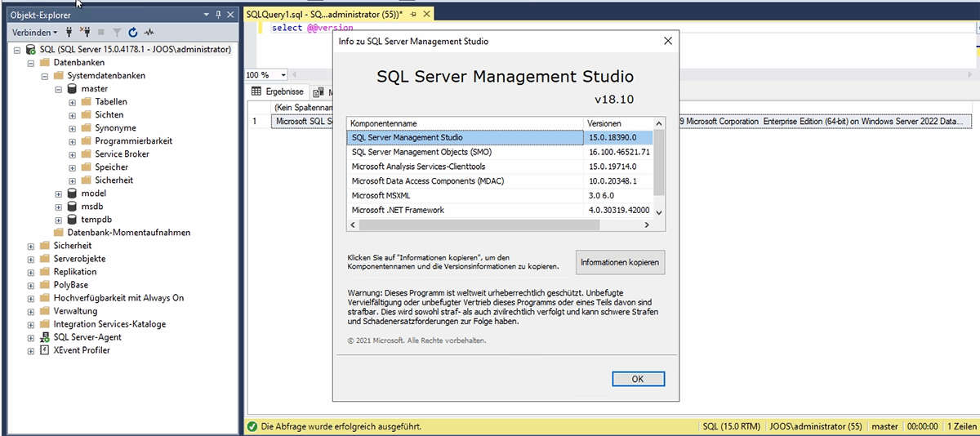This screenshot has width=980, height=436.
Task: Open the 100 % zoom dropdown
Action: (x=283, y=74)
